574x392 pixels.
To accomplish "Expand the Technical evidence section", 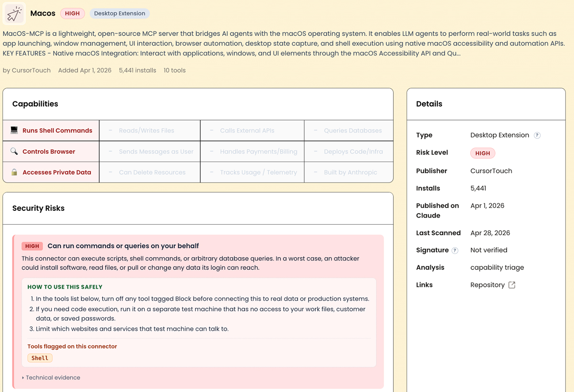I will click(x=51, y=378).
